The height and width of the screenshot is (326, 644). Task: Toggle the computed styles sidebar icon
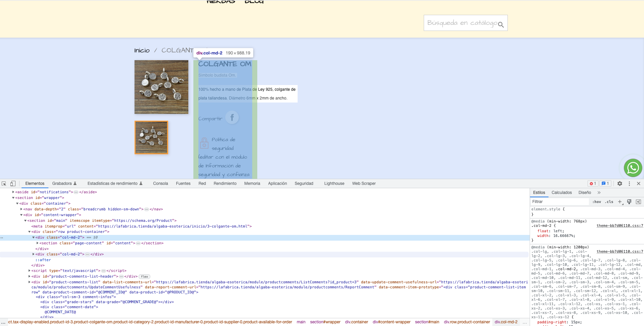click(x=638, y=202)
